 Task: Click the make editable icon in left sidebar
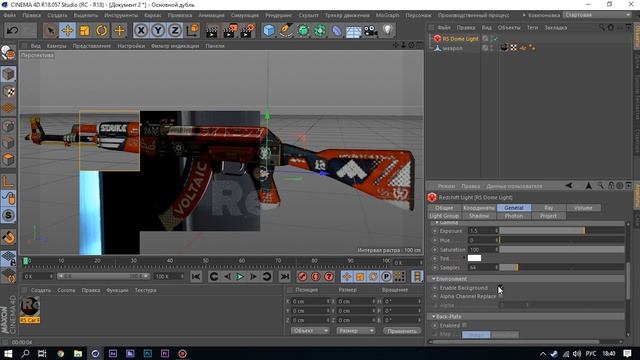click(8, 53)
